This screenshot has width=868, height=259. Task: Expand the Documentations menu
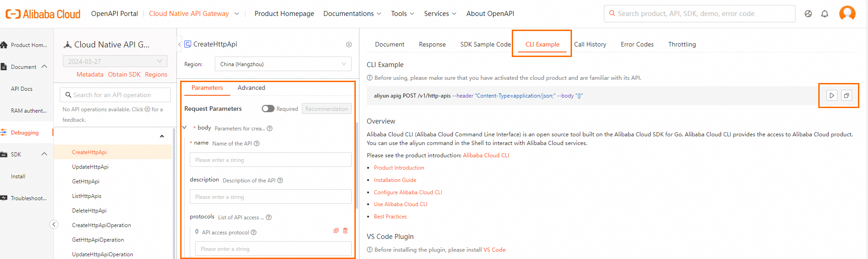point(352,14)
